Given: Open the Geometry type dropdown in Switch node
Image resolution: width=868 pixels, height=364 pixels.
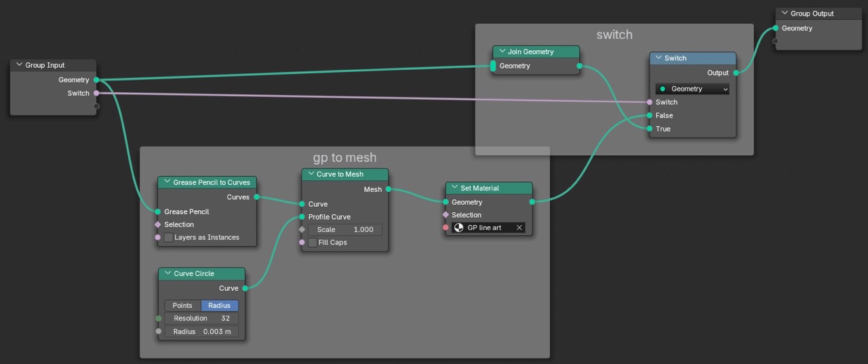Looking at the screenshot, I should point(692,89).
